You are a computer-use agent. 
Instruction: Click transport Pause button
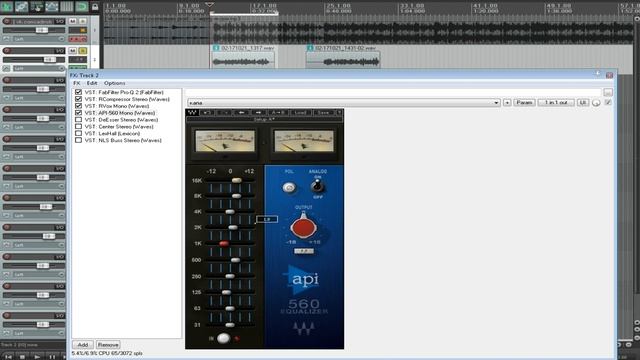tap(52, 357)
